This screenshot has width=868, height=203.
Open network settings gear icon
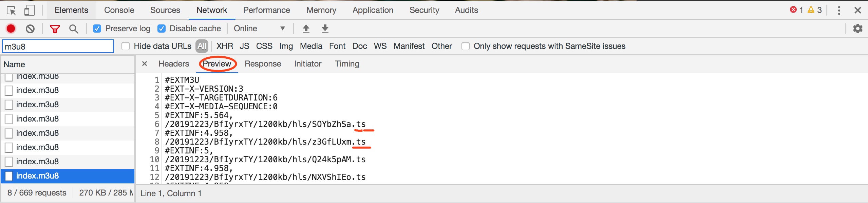click(x=857, y=29)
